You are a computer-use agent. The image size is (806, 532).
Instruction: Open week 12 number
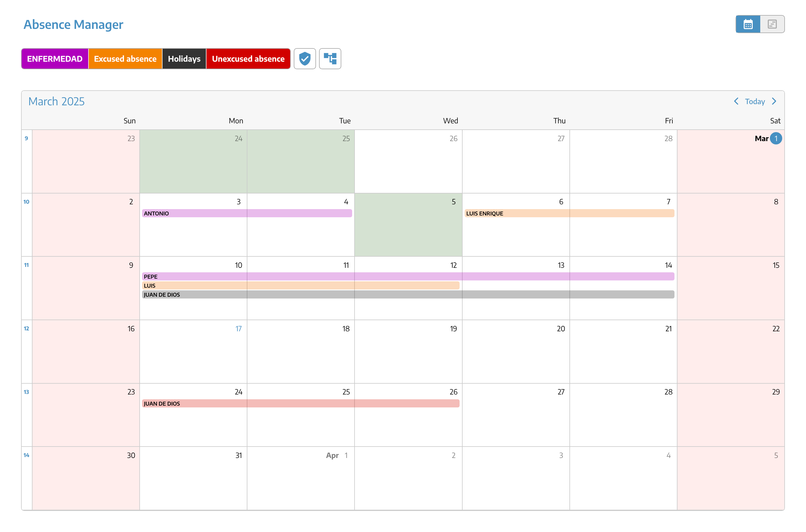pyautogui.click(x=26, y=328)
